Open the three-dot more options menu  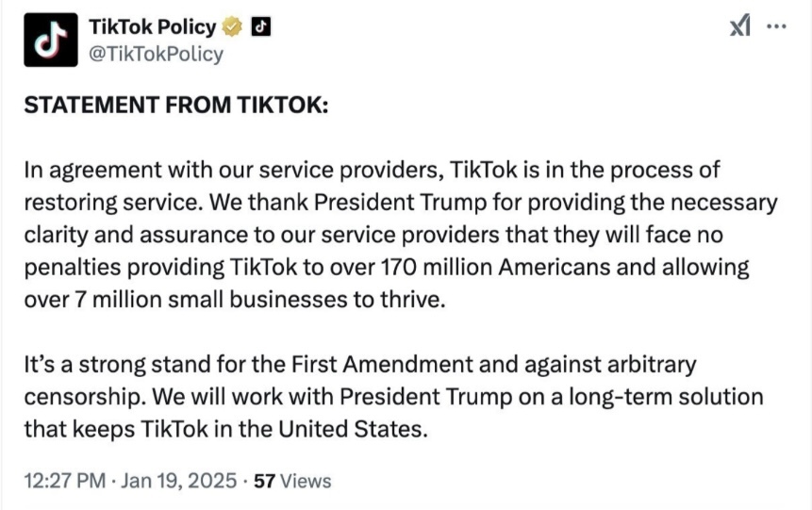[776, 27]
